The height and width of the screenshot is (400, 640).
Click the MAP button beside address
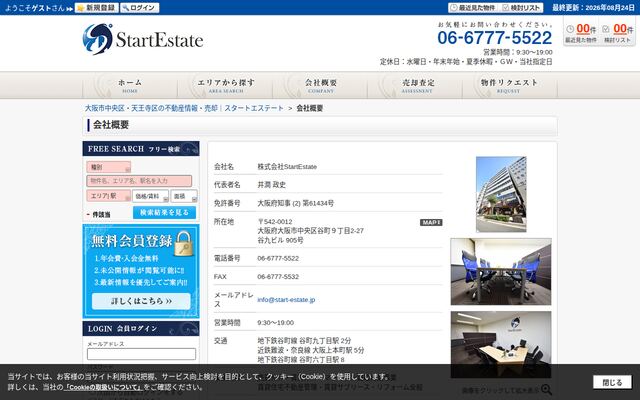431,222
